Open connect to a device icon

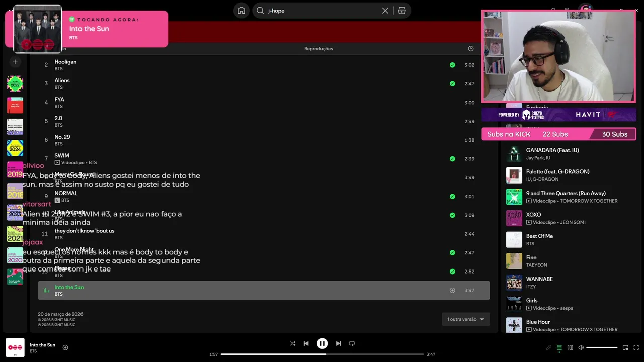pos(570,347)
